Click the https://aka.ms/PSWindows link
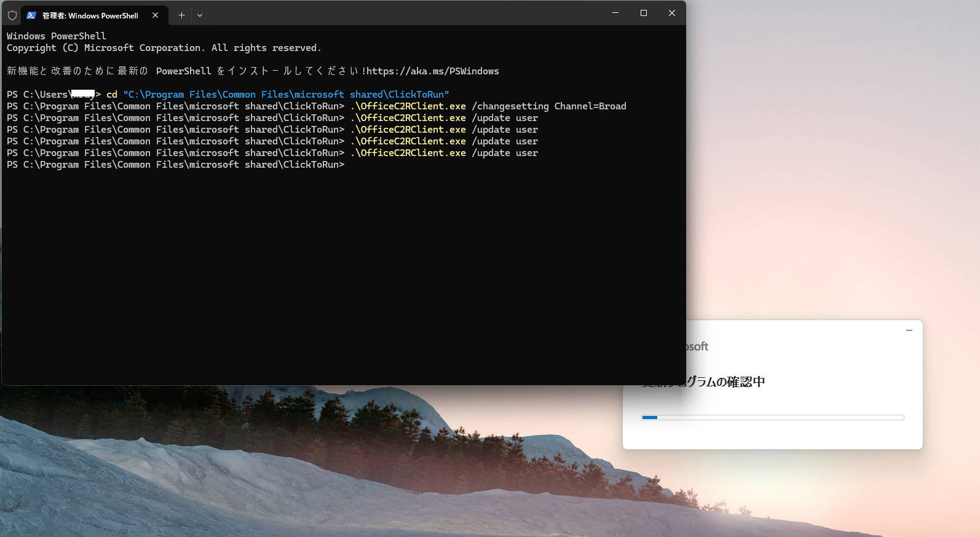980x537 pixels. pyautogui.click(x=432, y=71)
